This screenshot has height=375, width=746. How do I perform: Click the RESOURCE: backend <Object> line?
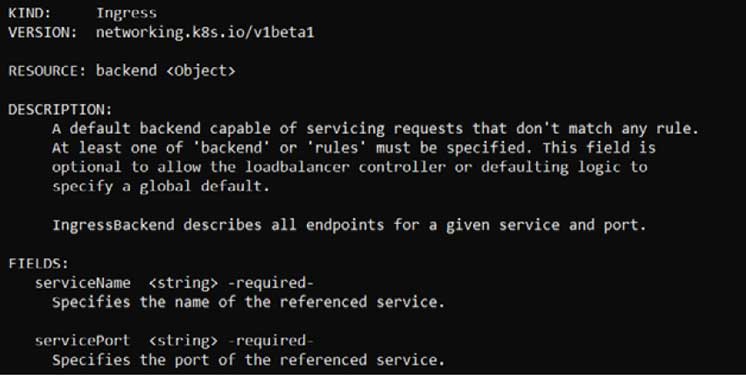pos(122,71)
